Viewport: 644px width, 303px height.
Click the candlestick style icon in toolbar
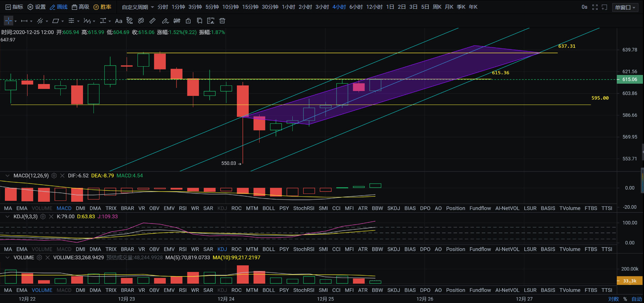tap(177, 21)
